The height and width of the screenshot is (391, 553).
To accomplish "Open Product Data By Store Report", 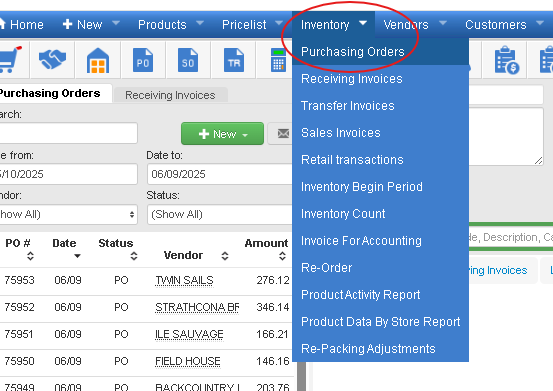I will click(380, 322).
